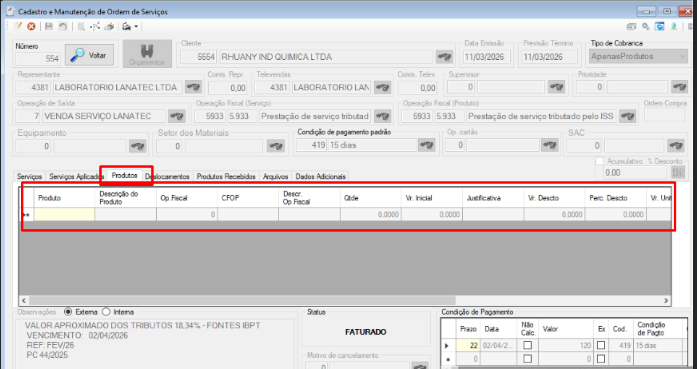
Task: Open the printer dropdown arrow in toolbar
Action: coord(136,27)
